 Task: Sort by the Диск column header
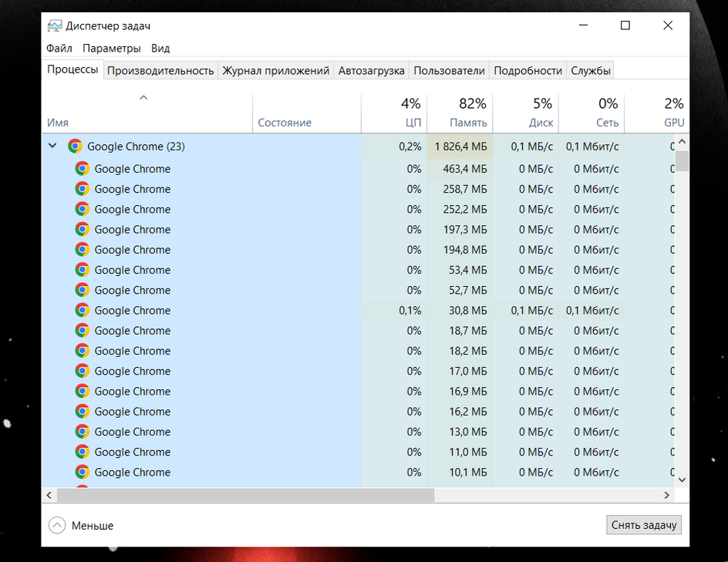526,113
